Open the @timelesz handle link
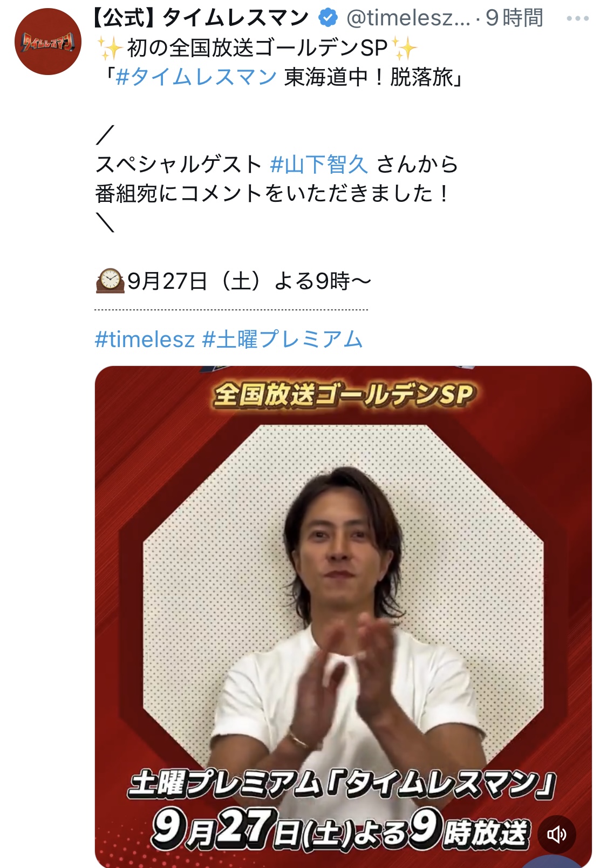The image size is (607, 868). pyautogui.click(x=408, y=18)
